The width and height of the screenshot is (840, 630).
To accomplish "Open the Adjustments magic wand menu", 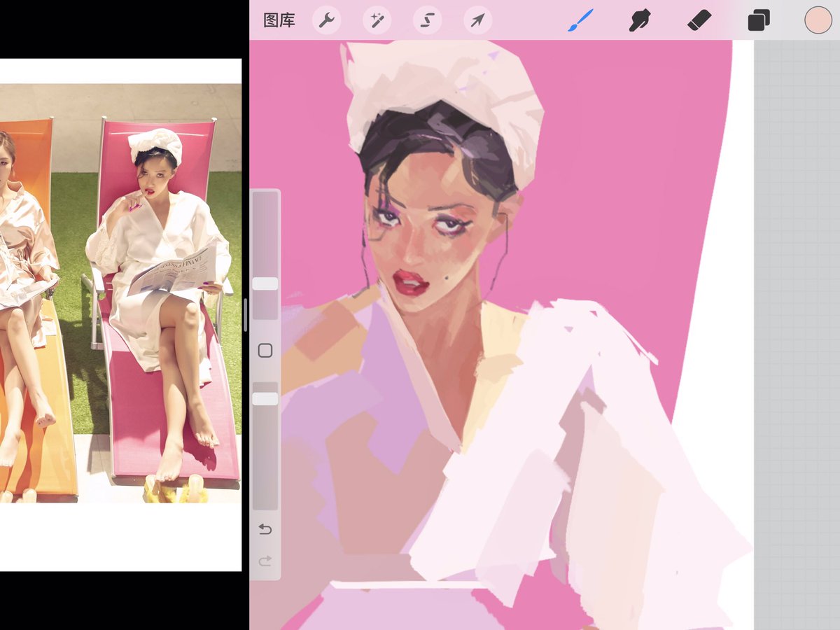I will (377, 20).
